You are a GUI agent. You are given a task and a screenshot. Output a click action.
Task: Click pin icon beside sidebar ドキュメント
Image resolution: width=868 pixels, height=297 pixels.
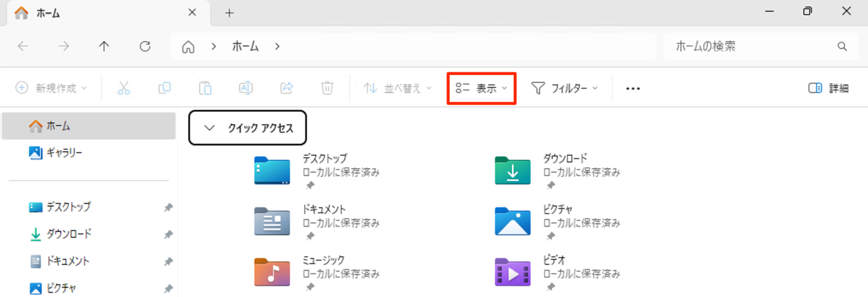pos(168,262)
